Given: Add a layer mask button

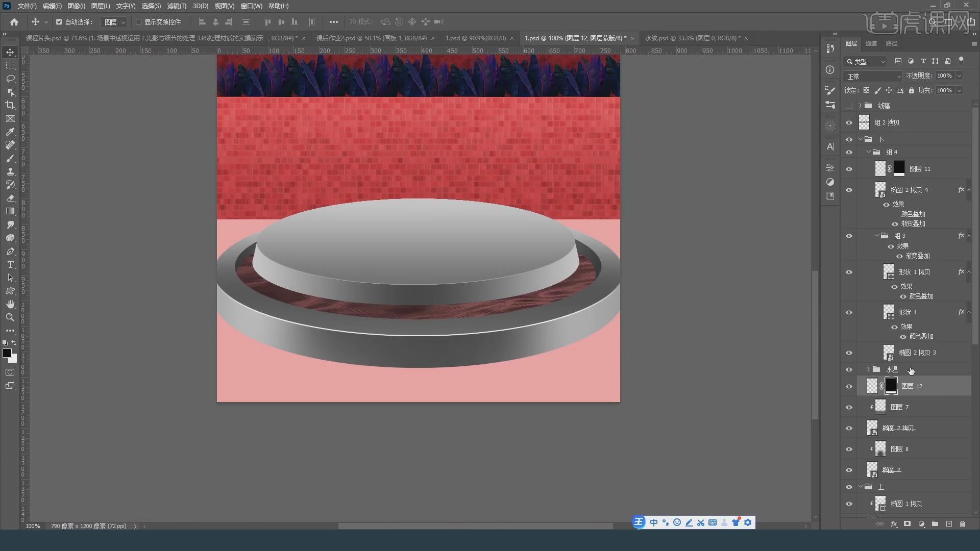Looking at the screenshot, I should point(907,524).
